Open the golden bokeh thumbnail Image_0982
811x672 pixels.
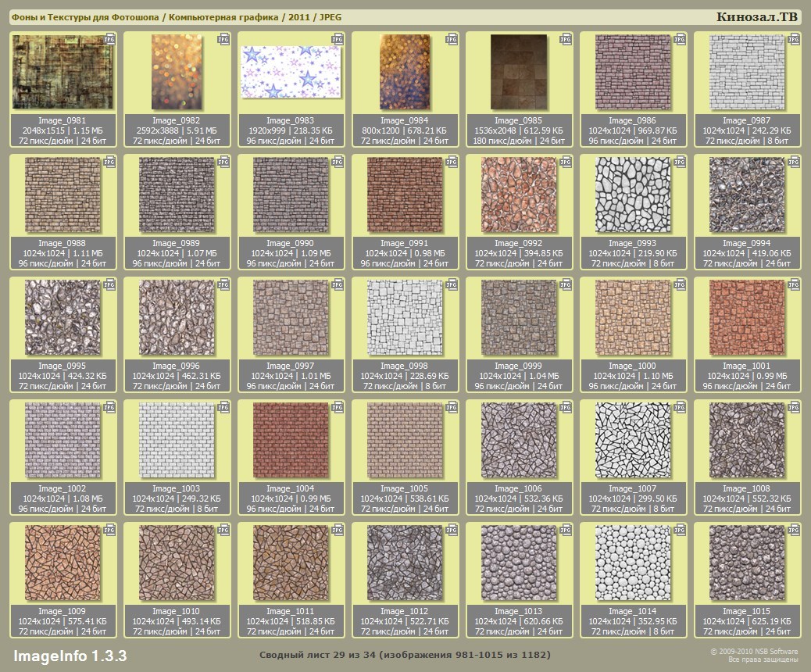coord(177,72)
